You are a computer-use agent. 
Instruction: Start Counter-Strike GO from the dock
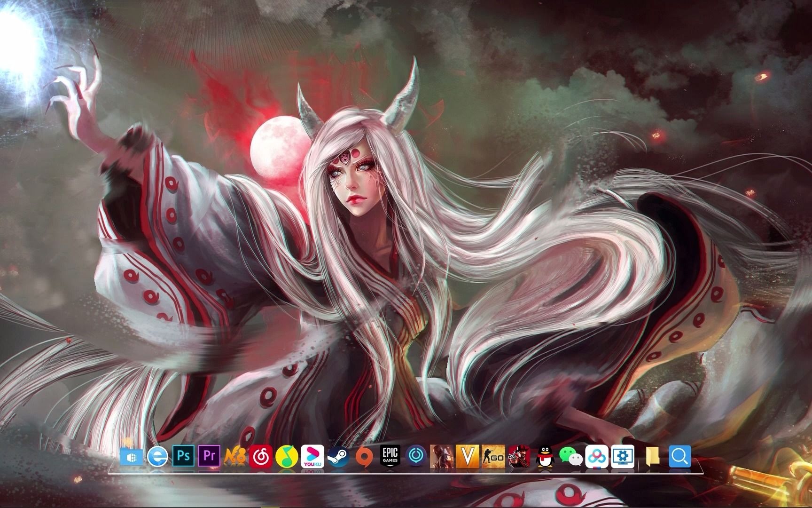[493, 456]
